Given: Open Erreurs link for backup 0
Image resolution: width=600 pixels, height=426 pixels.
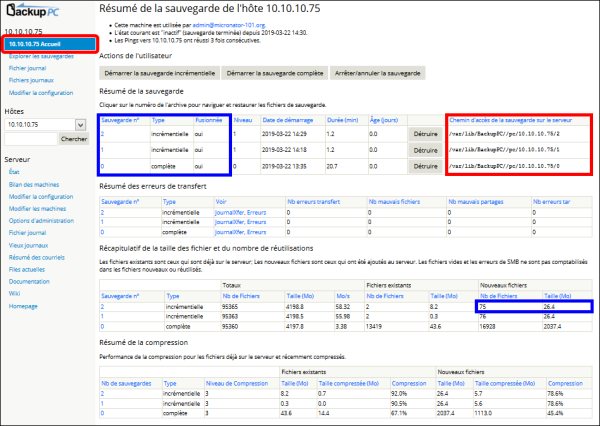Looking at the screenshot, I should [x=256, y=232].
